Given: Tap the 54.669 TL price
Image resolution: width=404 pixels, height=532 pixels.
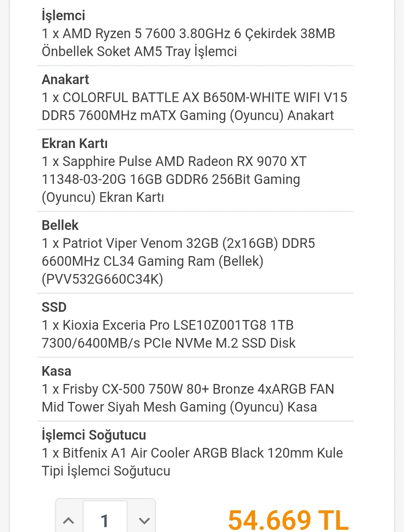Looking at the screenshot, I should click(288, 520).
